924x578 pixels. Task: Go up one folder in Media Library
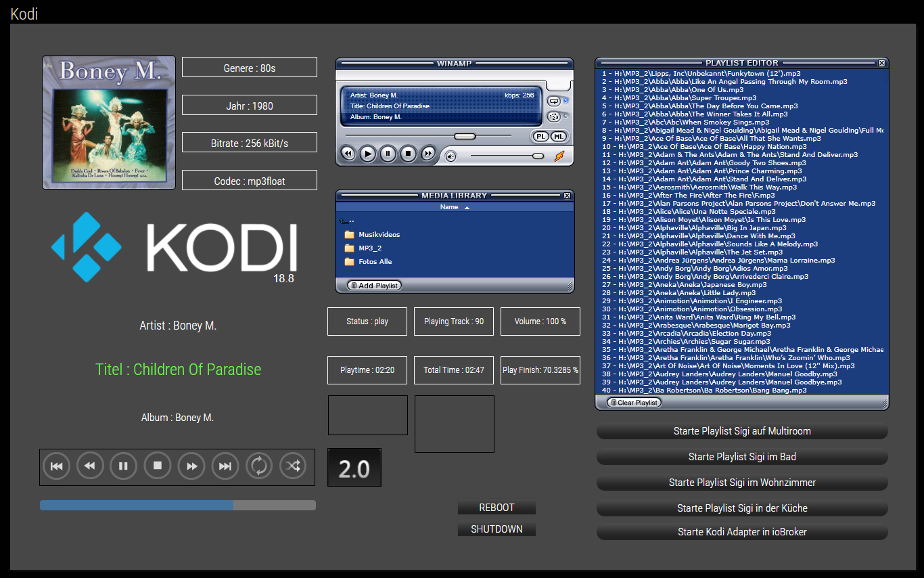pos(347,221)
